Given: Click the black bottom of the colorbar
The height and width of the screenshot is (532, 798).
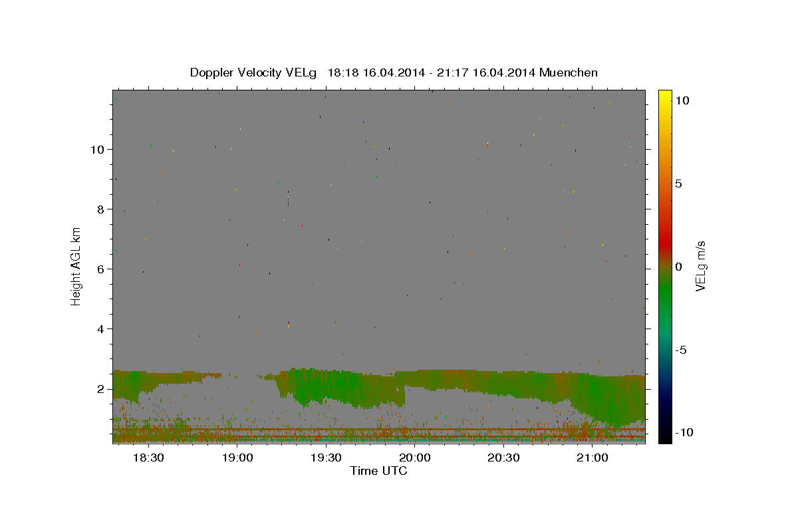Looking at the screenshot, I should [x=664, y=436].
